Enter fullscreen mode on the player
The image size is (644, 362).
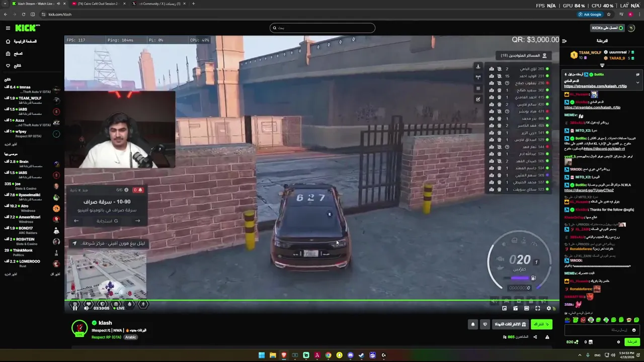537,308
